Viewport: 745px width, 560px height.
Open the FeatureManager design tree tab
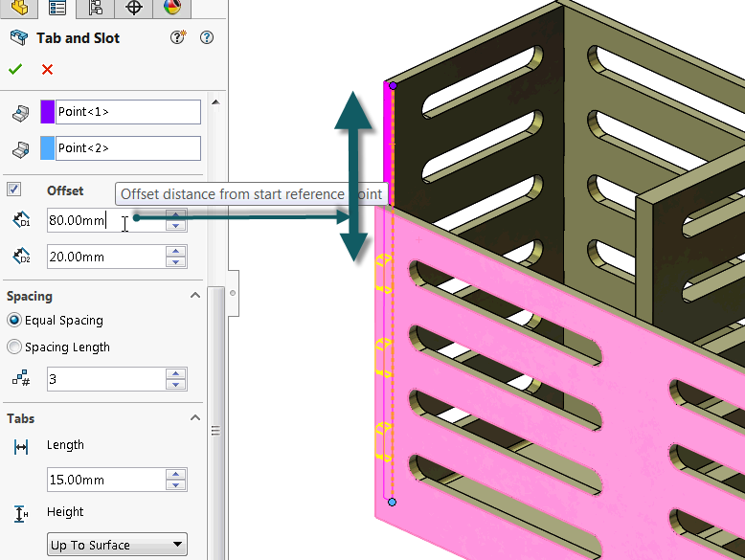[19, 8]
